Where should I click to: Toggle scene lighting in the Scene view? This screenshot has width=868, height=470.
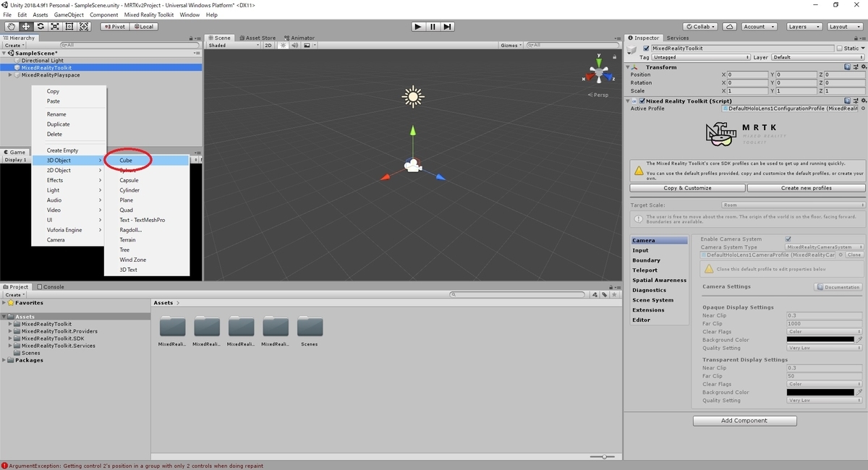283,46
